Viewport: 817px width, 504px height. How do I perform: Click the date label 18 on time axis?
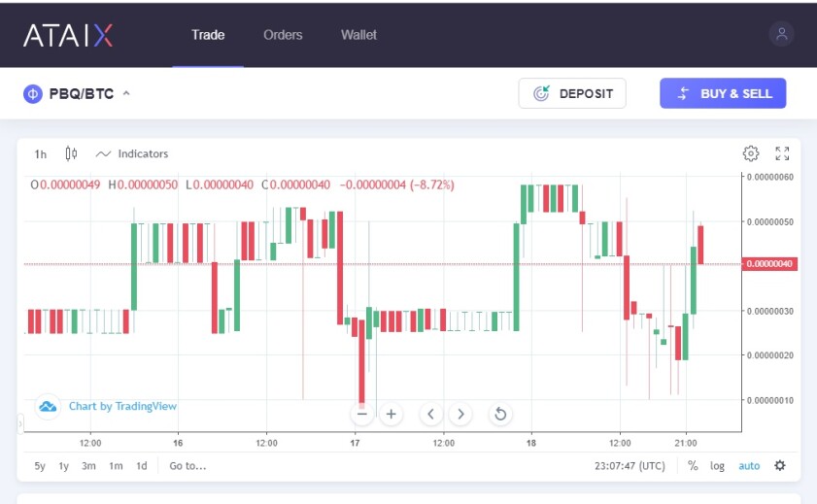(x=531, y=443)
